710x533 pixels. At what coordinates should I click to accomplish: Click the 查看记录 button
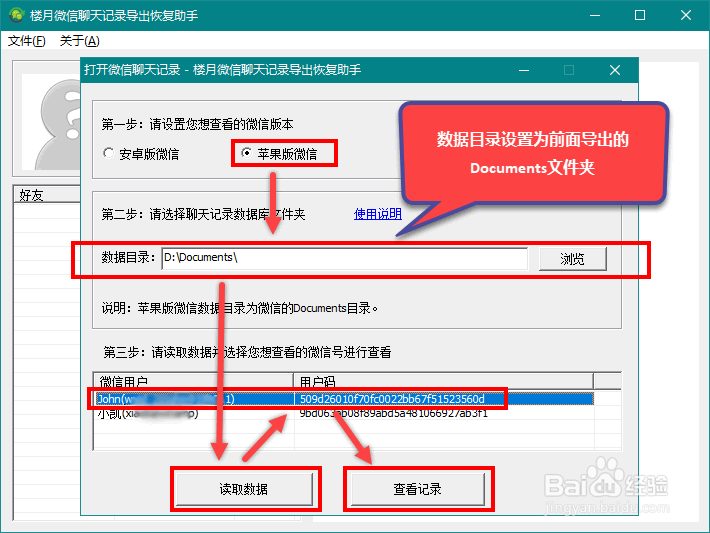click(x=417, y=489)
